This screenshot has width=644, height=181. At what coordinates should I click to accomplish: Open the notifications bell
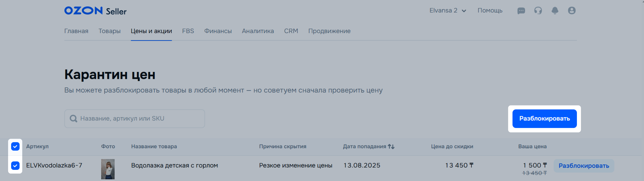[x=555, y=10]
